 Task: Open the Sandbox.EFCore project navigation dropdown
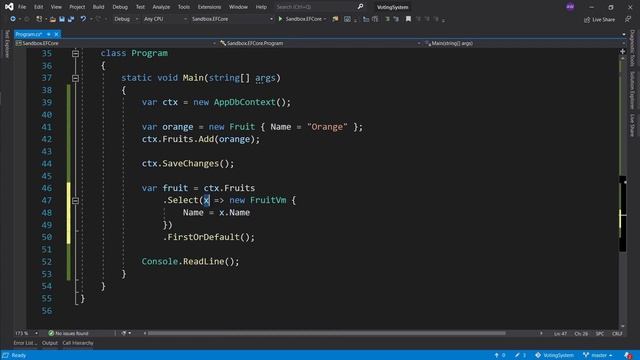pyautogui.click(x=116, y=43)
